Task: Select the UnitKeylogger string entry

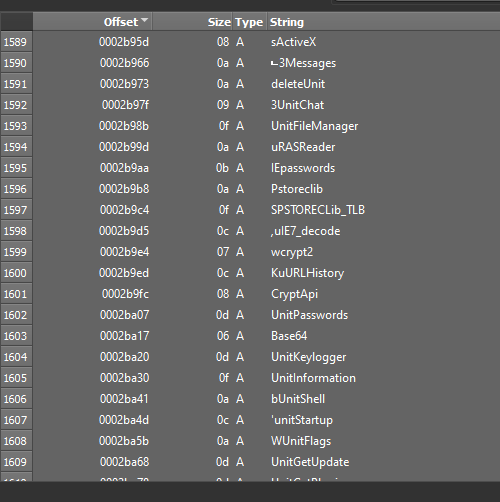Action: (x=308, y=357)
